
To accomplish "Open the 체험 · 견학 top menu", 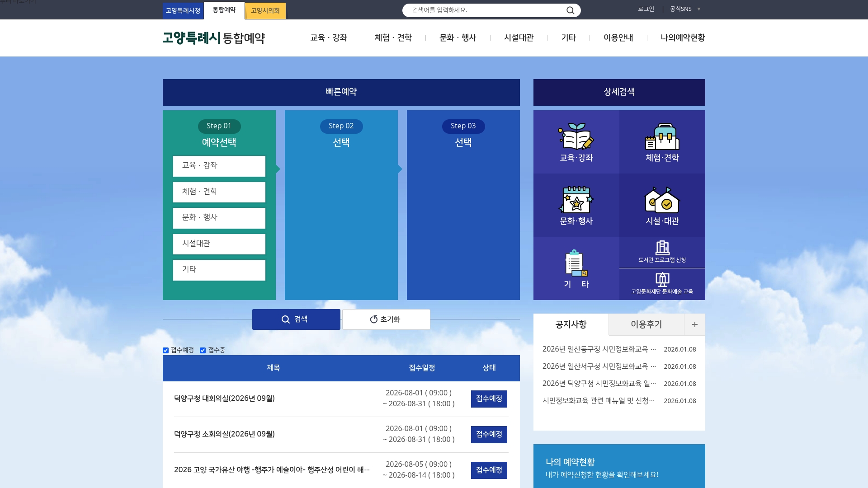I will coord(393,38).
